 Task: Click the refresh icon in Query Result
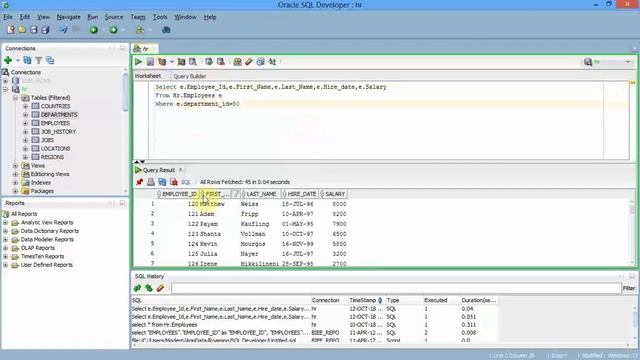[x=162, y=182]
